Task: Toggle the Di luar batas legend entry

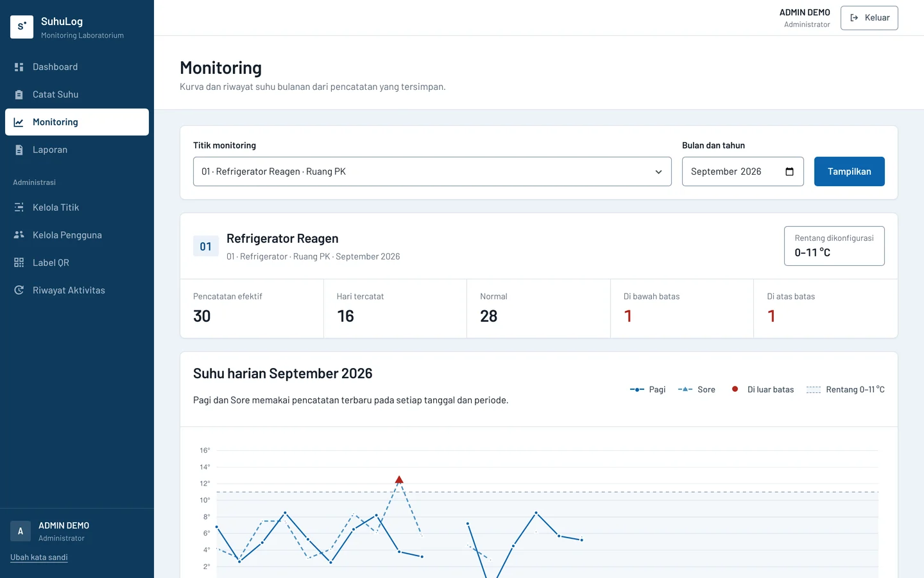Action: tap(762, 389)
